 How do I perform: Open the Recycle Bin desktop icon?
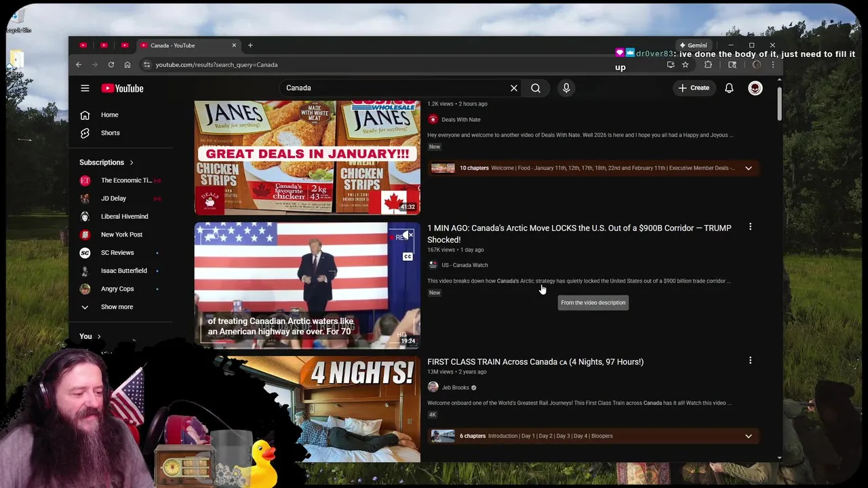pos(18,19)
